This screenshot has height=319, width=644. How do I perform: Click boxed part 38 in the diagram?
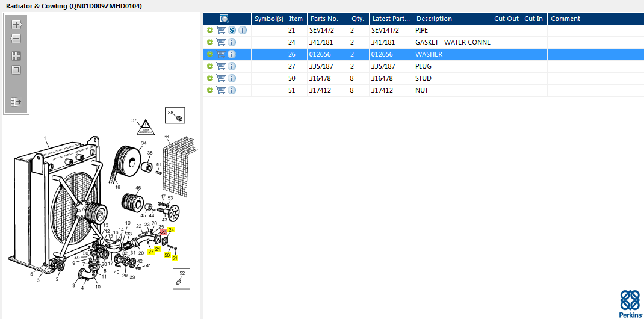click(175, 116)
